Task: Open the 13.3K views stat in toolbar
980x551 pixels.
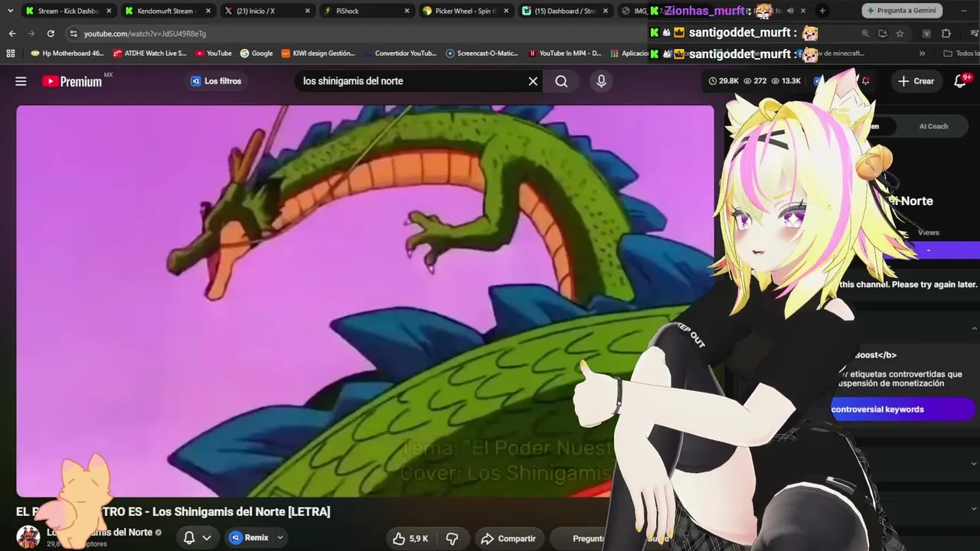Action: click(786, 81)
